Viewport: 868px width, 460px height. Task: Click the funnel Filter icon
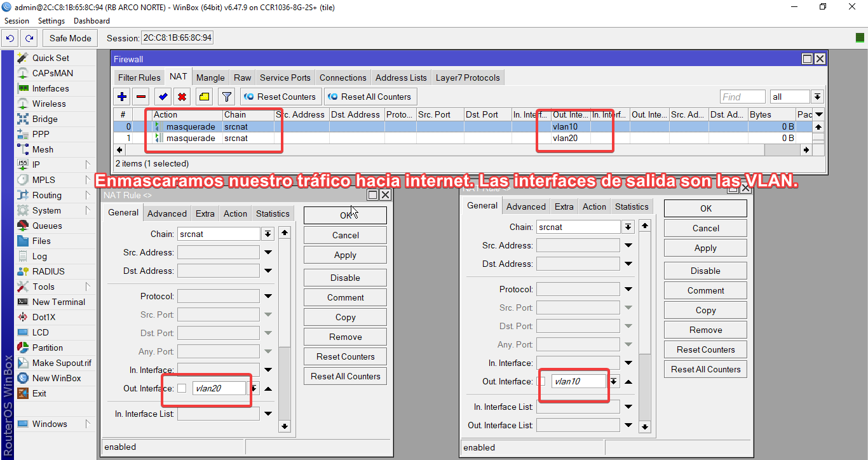point(226,97)
